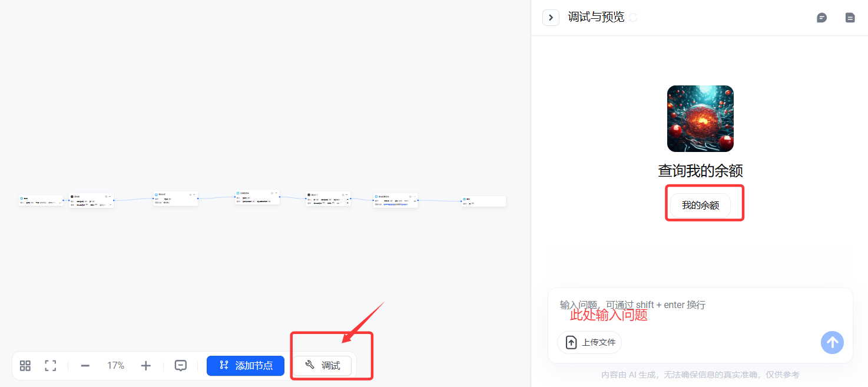Zoom out the canvas with minus icon
Image resolution: width=868 pixels, height=387 pixels.
click(85, 366)
